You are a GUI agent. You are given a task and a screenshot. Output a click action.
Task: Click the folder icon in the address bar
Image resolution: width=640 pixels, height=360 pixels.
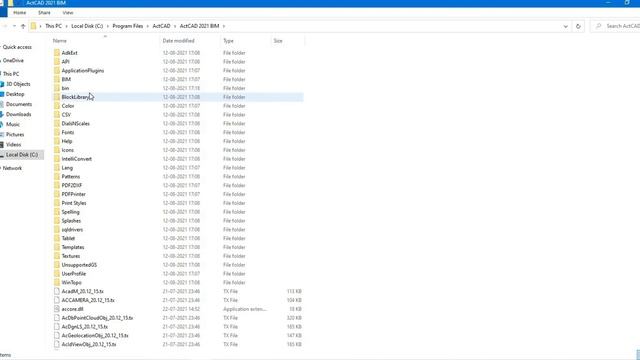coord(33,26)
